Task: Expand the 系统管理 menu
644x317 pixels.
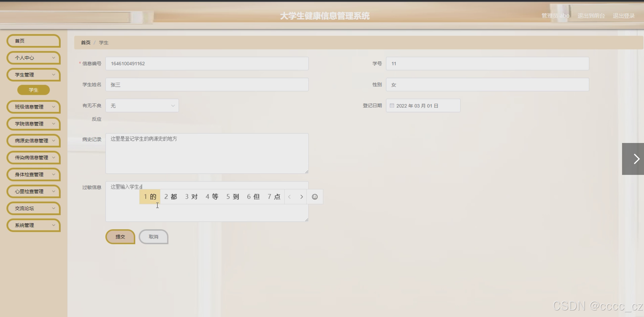Action: [x=34, y=225]
